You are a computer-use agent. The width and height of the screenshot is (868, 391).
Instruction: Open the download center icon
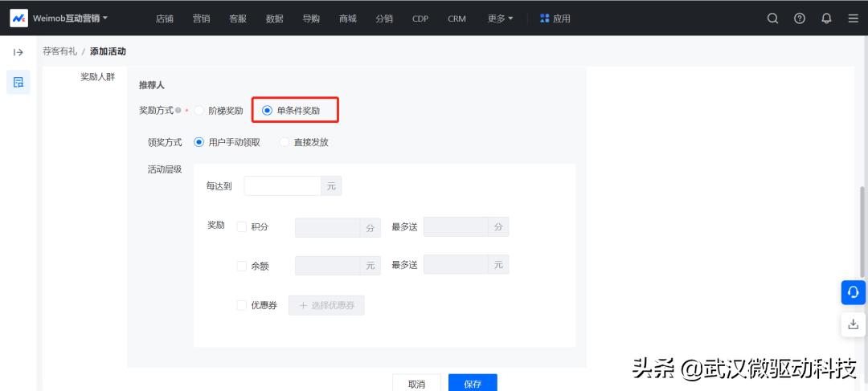pos(853,324)
